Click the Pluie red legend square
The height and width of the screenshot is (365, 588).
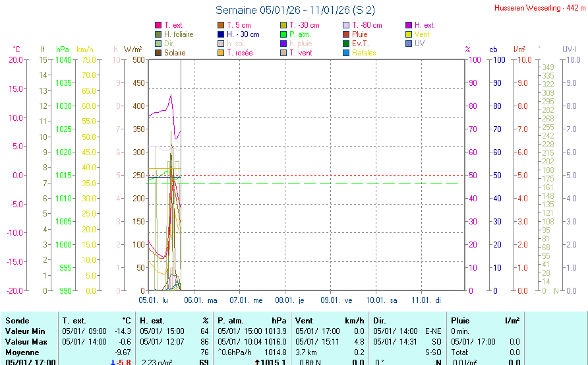346,34
